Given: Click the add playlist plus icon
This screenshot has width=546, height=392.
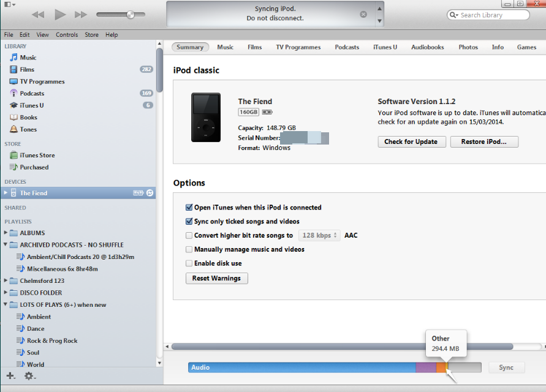Looking at the screenshot, I should tap(11, 376).
